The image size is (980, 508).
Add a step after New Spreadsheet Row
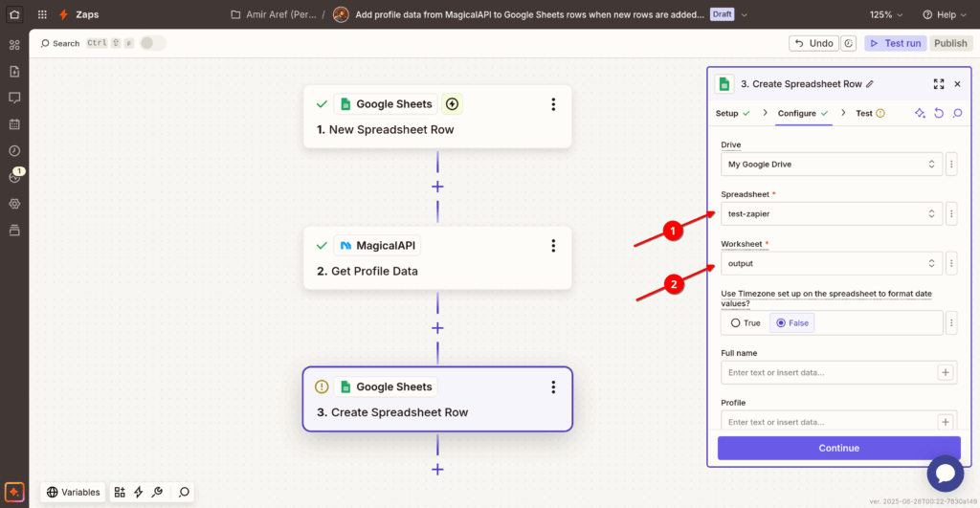point(437,187)
